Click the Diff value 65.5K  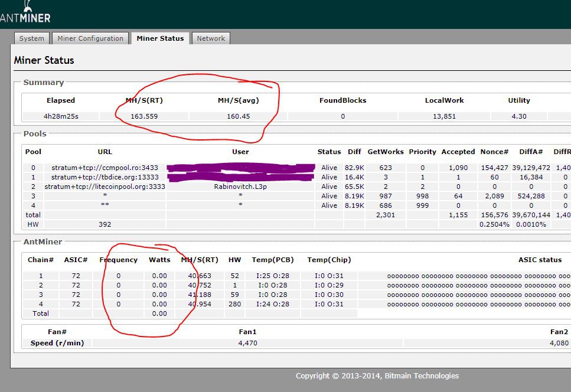coord(354,187)
